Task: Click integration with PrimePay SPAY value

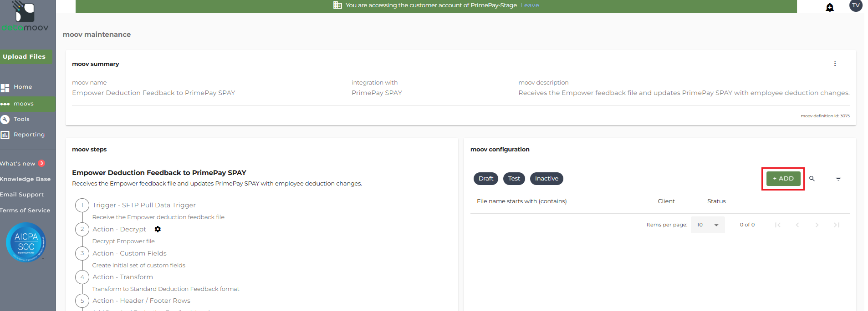Action: pyautogui.click(x=377, y=93)
